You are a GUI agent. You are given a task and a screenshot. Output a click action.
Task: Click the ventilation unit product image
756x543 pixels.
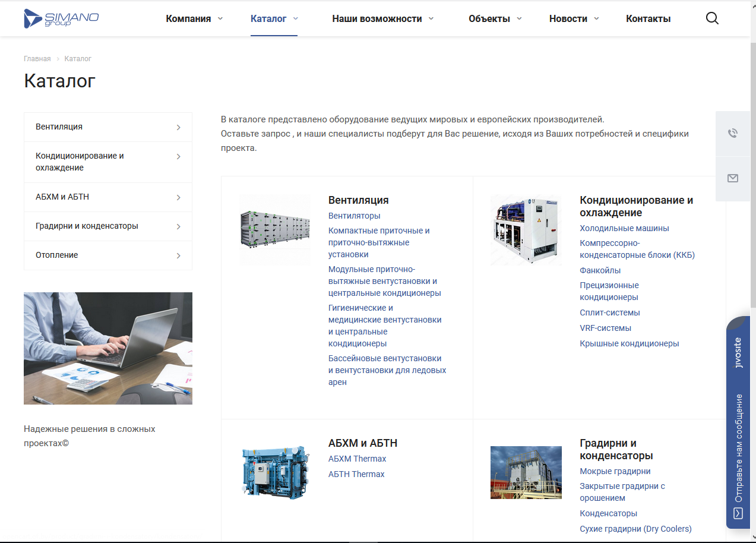pos(275,229)
